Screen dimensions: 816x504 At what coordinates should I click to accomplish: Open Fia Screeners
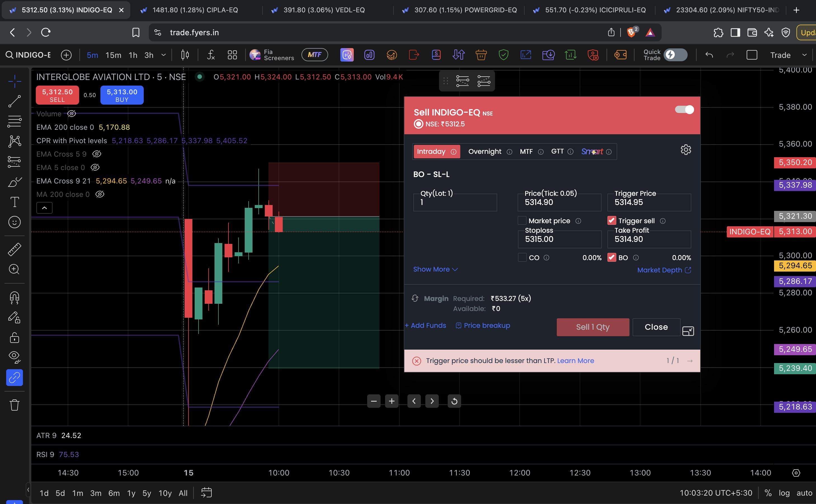tap(272, 55)
